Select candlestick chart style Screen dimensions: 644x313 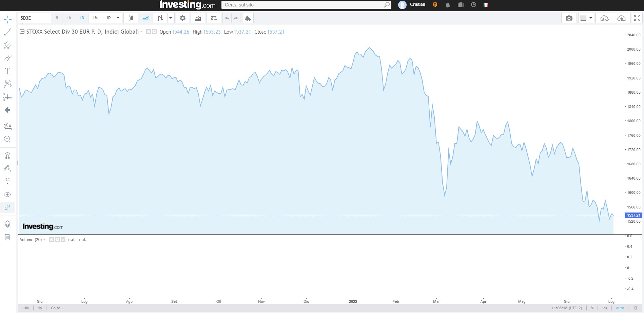point(131,18)
